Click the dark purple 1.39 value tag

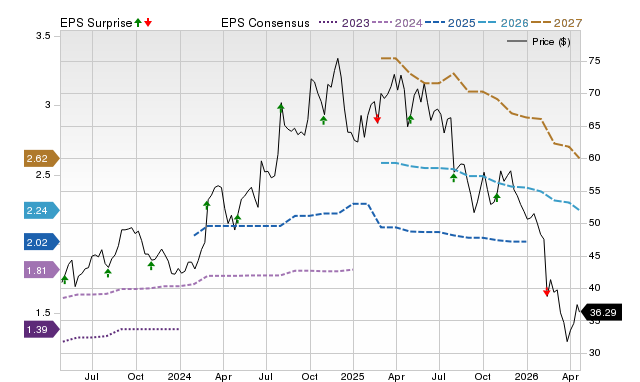coord(42,329)
